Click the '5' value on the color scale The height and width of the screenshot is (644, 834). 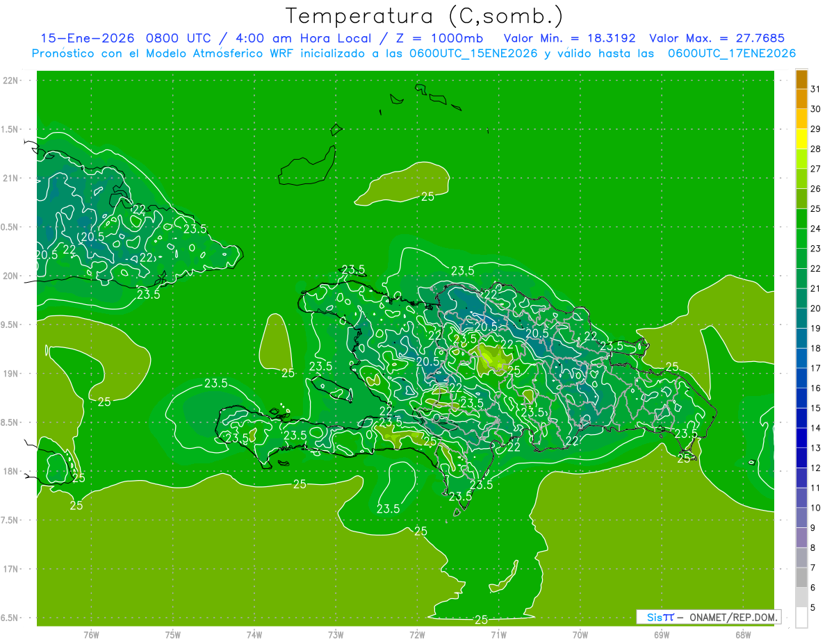pos(813,608)
